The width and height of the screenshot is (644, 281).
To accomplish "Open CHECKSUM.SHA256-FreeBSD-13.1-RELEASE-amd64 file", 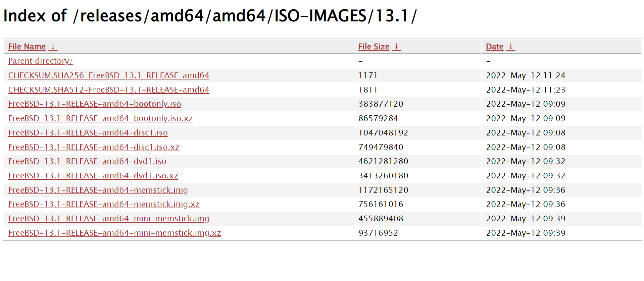I will pos(109,75).
